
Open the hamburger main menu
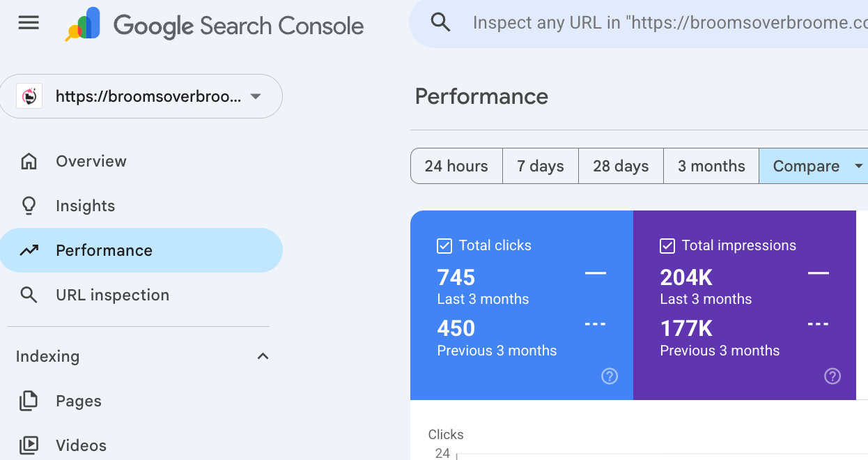29,24
